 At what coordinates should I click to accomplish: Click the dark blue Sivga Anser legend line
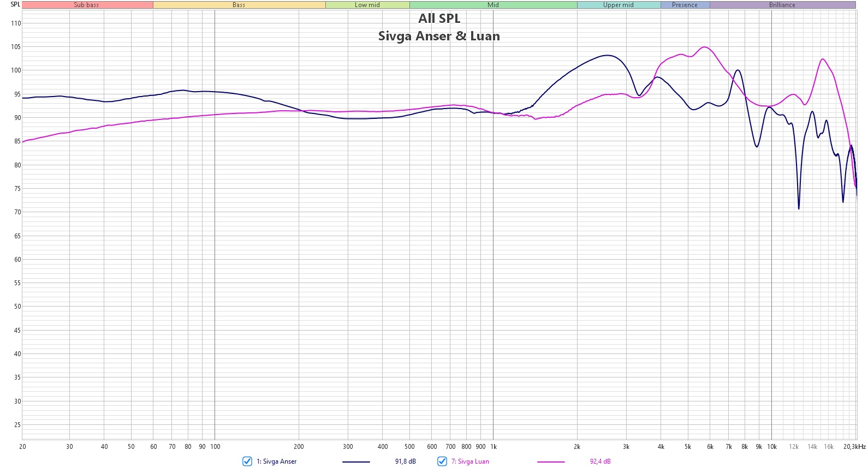[356, 462]
